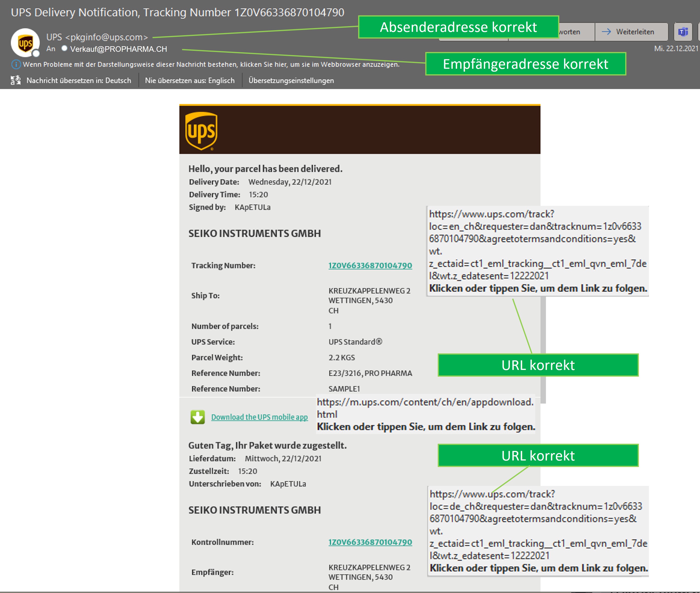700x593 pixels.
Task: Click the view-in-web-browser info message
Action: point(211,64)
